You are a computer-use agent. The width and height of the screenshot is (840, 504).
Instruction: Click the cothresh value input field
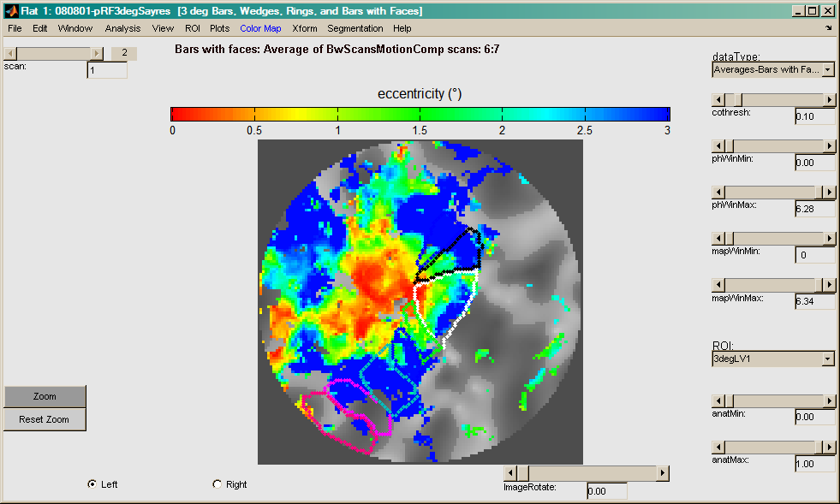click(x=814, y=116)
